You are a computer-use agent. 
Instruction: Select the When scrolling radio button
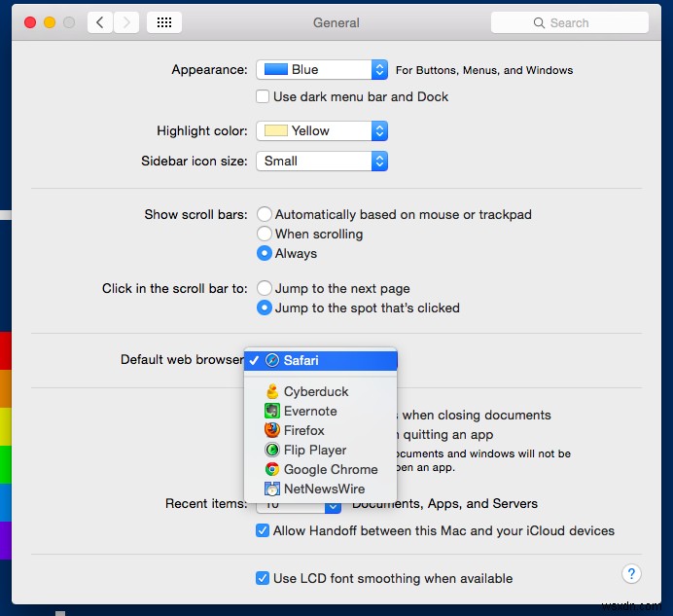(x=264, y=234)
